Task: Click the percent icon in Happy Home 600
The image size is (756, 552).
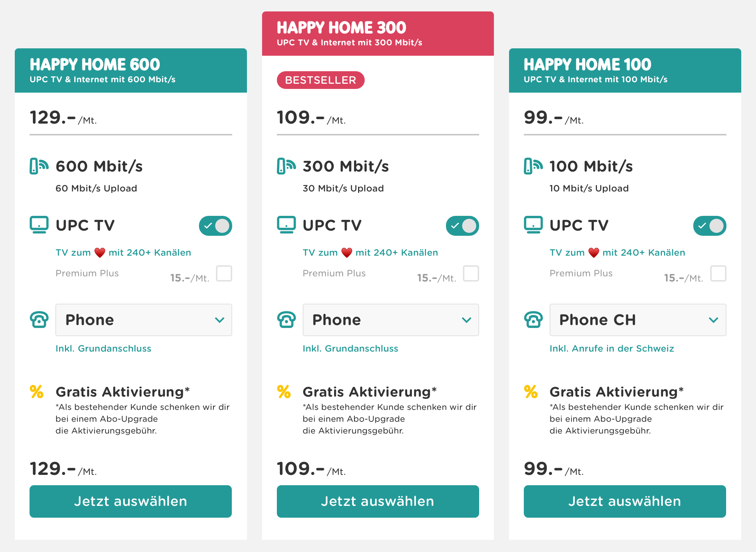Action: point(37,392)
